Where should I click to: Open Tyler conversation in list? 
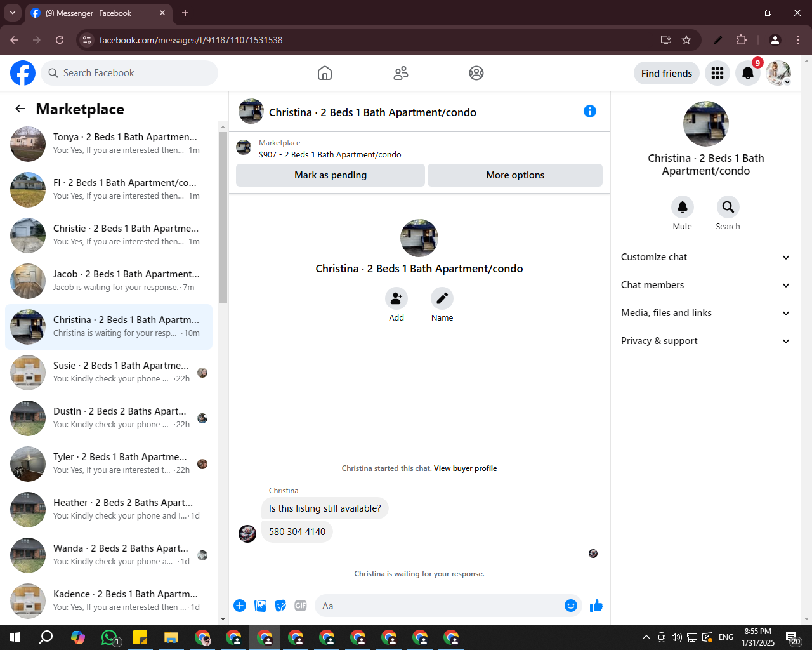point(108,464)
